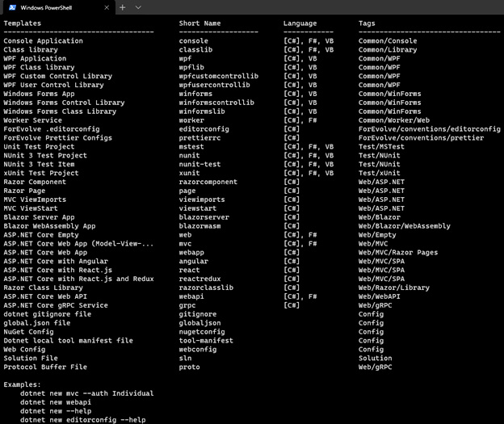This screenshot has height=424, width=504.
Task: Click the reactredux short name
Action: pos(200,279)
